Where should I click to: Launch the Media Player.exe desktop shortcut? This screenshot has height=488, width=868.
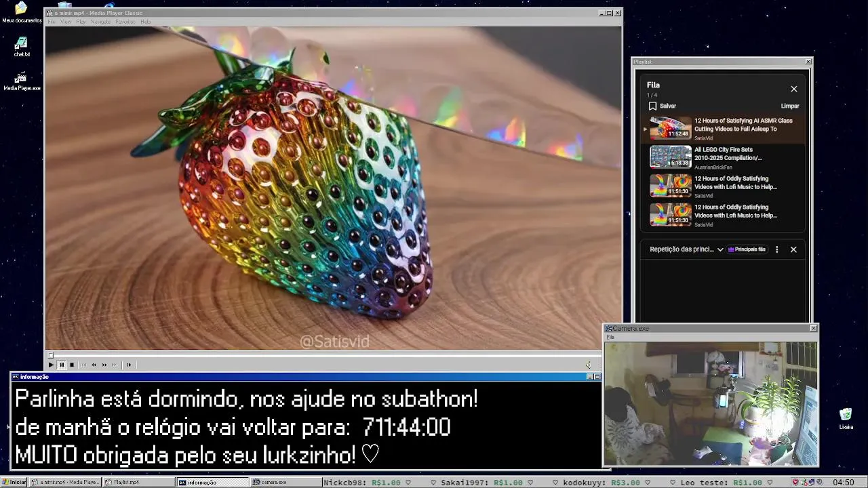22,81
